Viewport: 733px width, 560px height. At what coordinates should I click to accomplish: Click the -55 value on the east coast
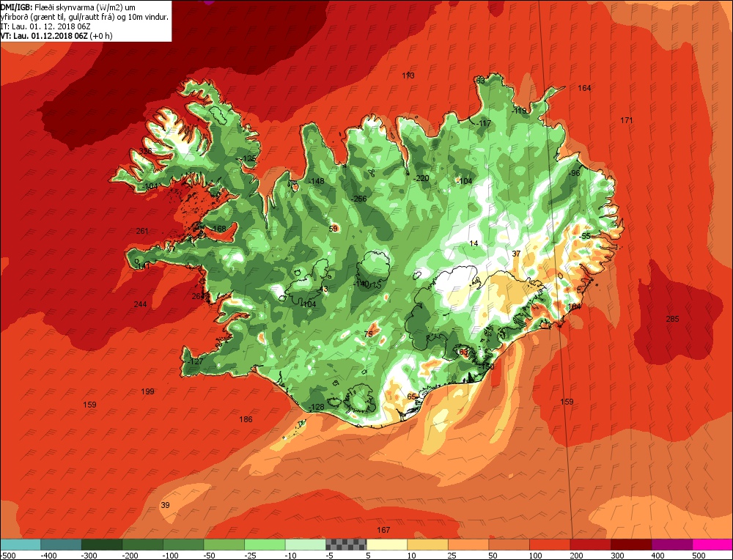click(x=585, y=237)
